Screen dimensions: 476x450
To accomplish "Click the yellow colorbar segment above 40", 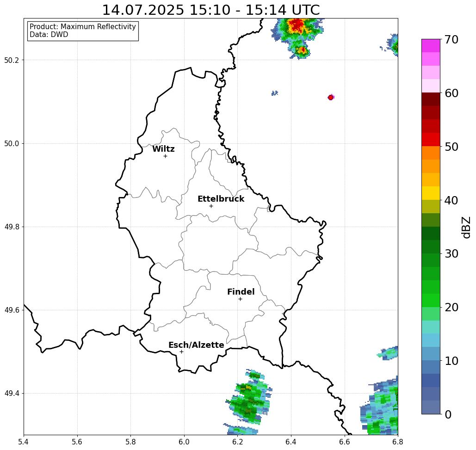I will tap(431, 193).
